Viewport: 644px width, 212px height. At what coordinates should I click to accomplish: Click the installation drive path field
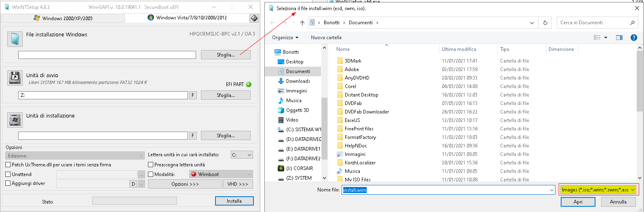(103, 136)
